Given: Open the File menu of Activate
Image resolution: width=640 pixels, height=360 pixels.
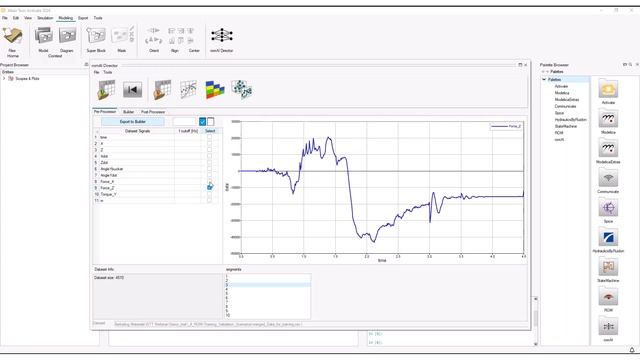Looking at the screenshot, I should pyautogui.click(x=4, y=18).
